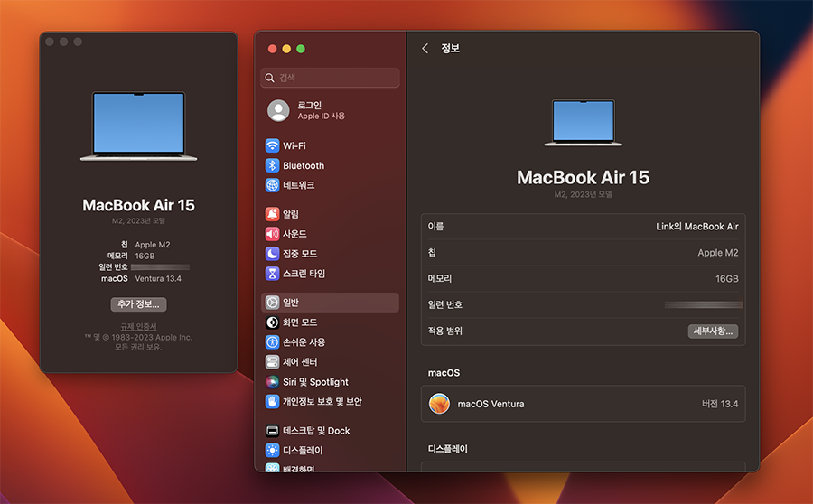
Task: Zoom System Settings with green button
Action: click(301, 49)
